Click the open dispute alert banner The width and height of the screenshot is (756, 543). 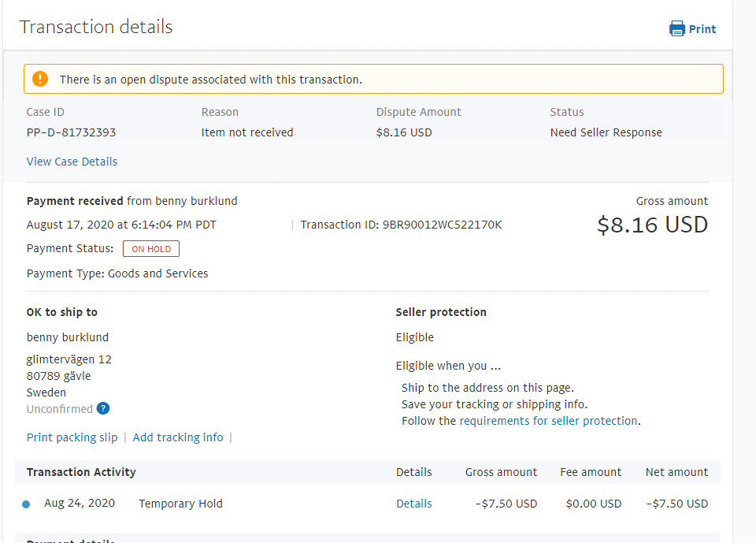coord(373,80)
